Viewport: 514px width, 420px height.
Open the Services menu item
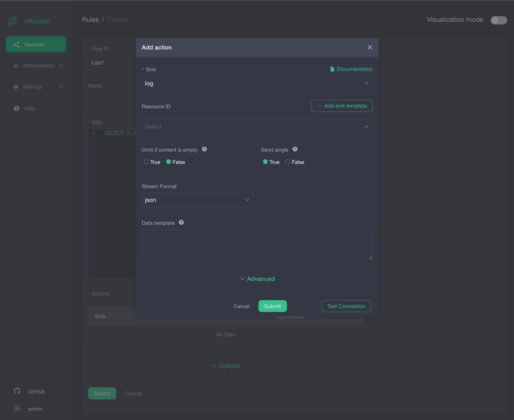tap(35, 44)
